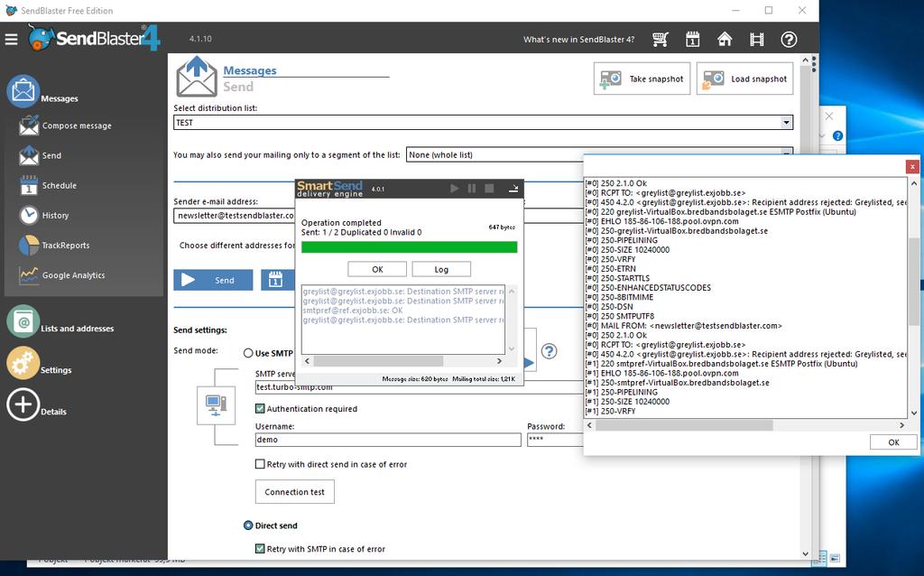Open the segment dropdown 'None (whole list)'
This screenshot has width=924, height=576.
pyautogui.click(x=599, y=155)
